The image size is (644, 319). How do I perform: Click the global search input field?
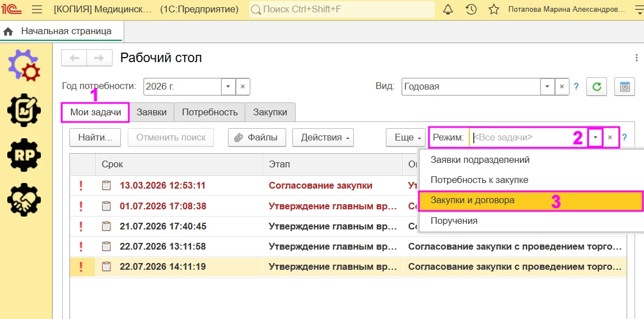(342, 9)
